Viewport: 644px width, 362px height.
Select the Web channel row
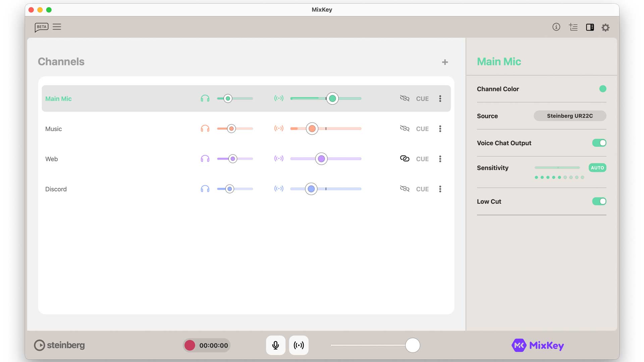(x=52, y=159)
